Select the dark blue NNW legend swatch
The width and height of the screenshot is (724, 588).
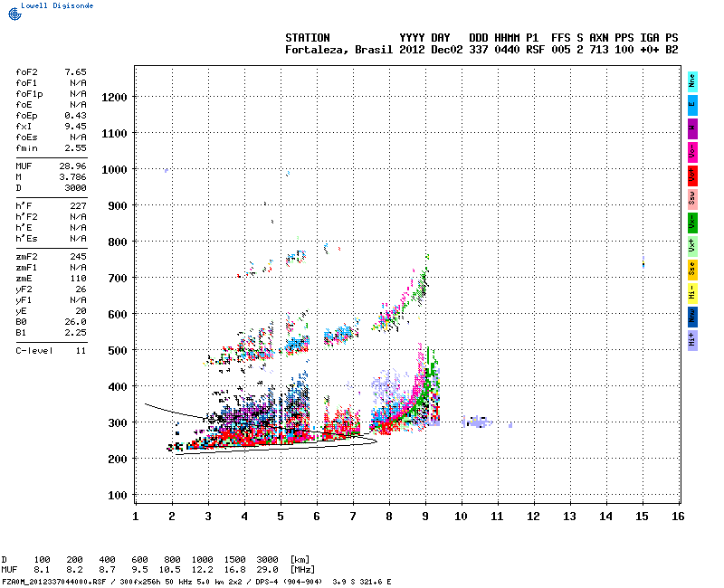692,318
